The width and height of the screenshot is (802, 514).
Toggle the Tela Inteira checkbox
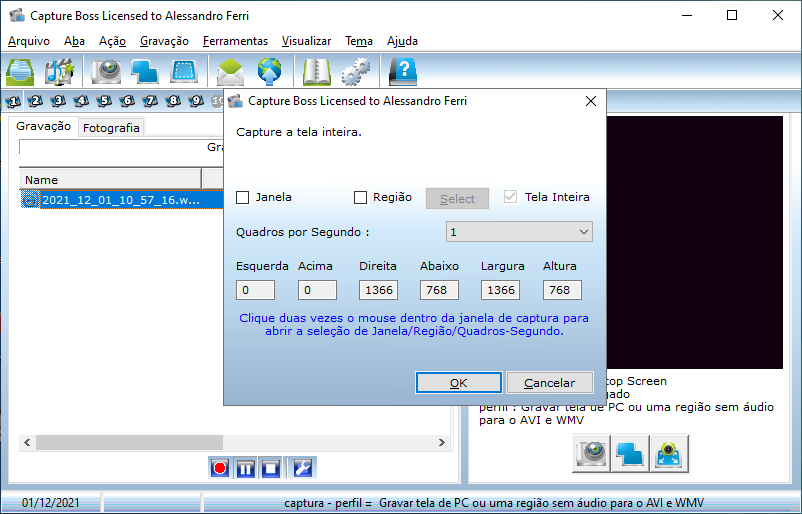pos(510,197)
